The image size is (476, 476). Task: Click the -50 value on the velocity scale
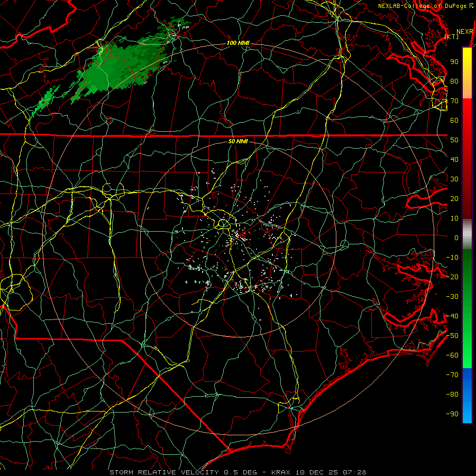click(x=452, y=336)
